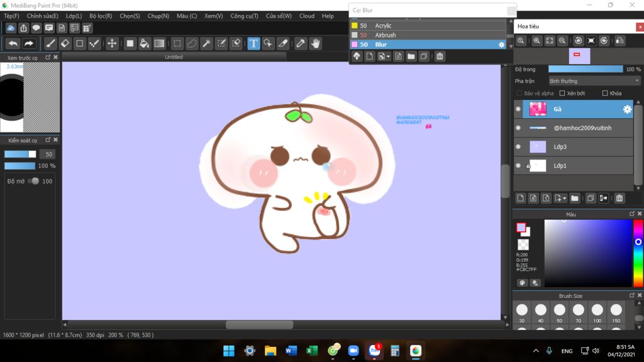644x362 pixels.
Task: Select the Gradient tool
Action: (x=159, y=43)
